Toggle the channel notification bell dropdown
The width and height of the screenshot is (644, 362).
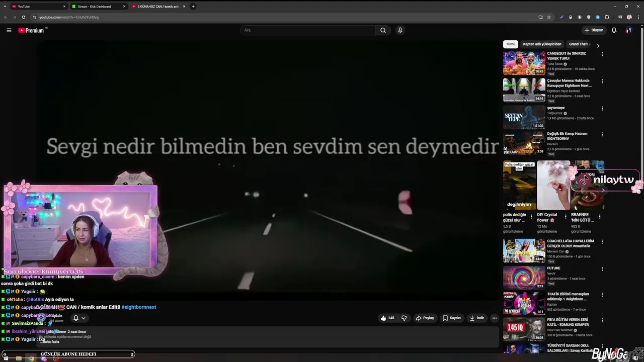coord(79,318)
